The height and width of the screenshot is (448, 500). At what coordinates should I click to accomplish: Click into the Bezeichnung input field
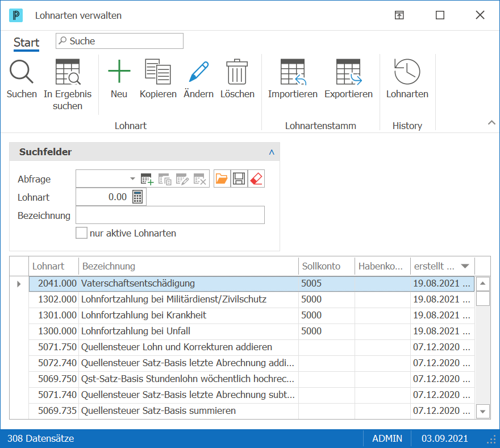tap(170, 215)
